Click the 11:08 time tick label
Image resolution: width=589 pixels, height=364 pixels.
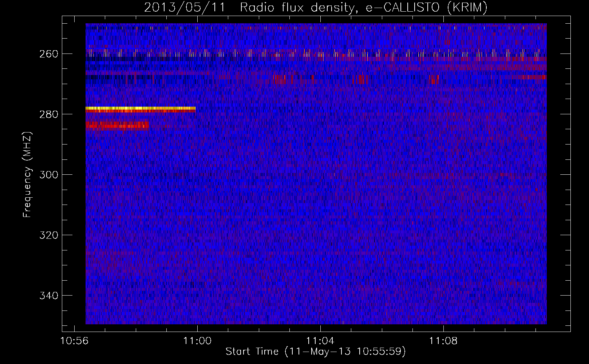[x=443, y=341]
